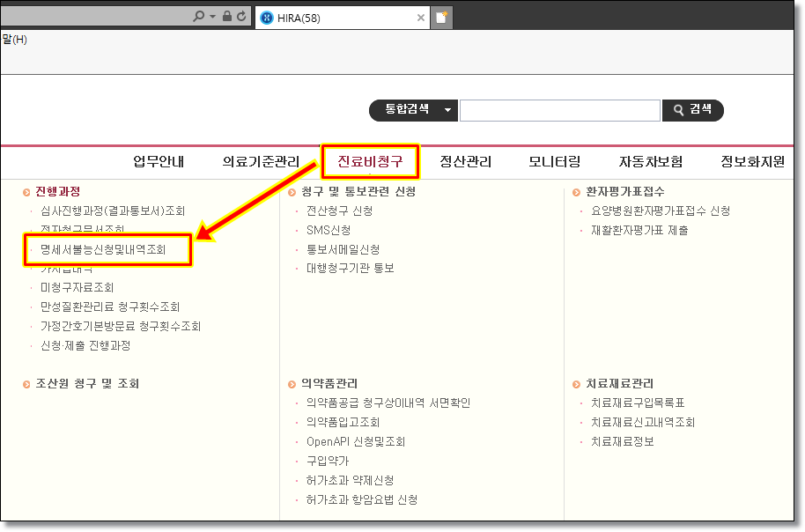Open the 정산관리 menu

pos(465,161)
